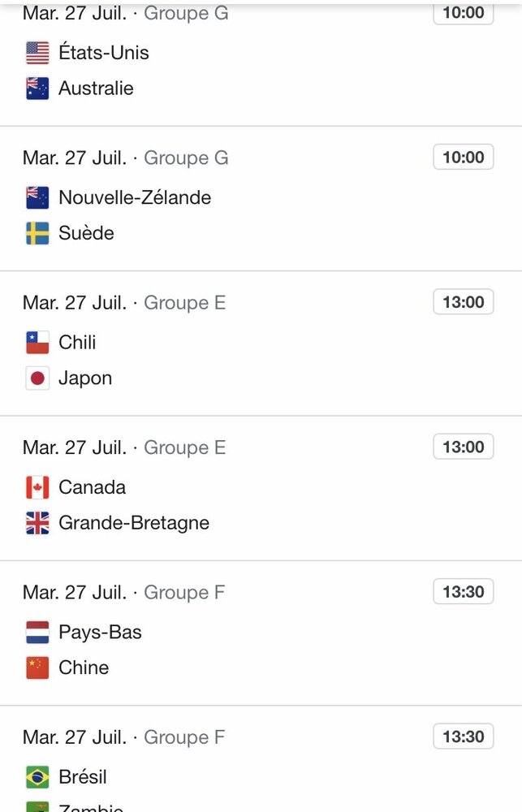
Task: Select the Pays-Bas team name
Action: 100,633
